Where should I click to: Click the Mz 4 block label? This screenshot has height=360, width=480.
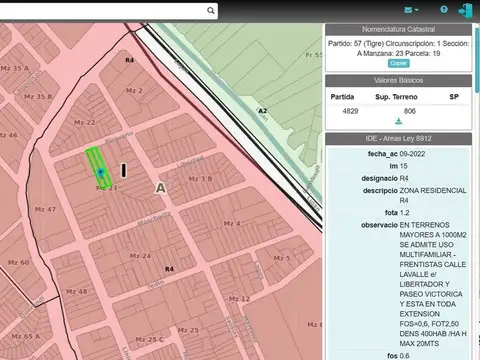(x=232, y=223)
